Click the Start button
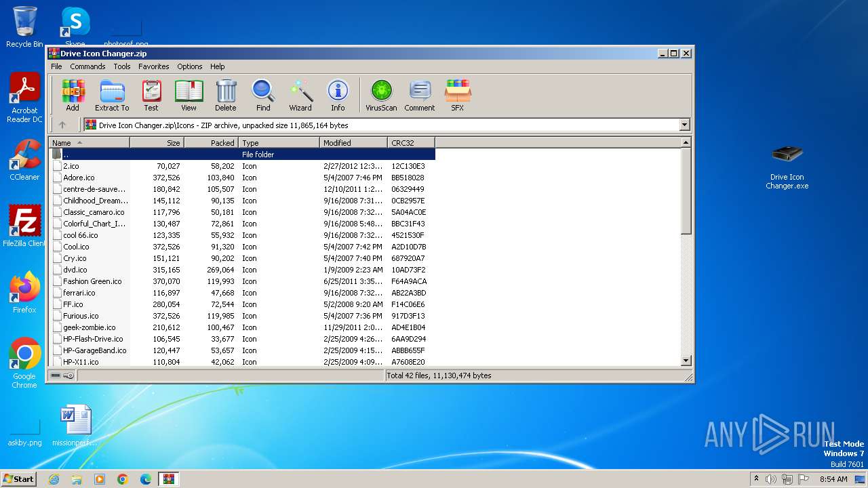Image resolution: width=868 pixels, height=488 pixels. click(x=18, y=479)
